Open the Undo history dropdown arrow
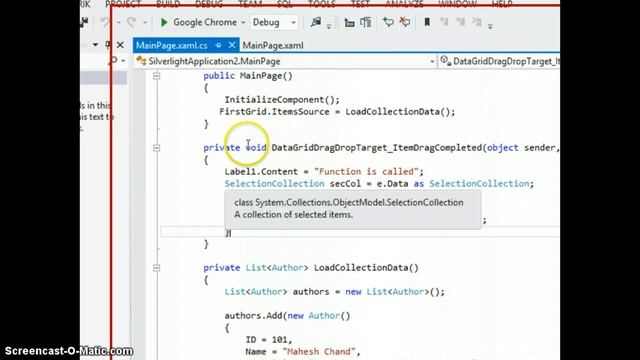Image resolution: width=640 pixels, height=360 pixels. pyautogui.click(x=118, y=22)
